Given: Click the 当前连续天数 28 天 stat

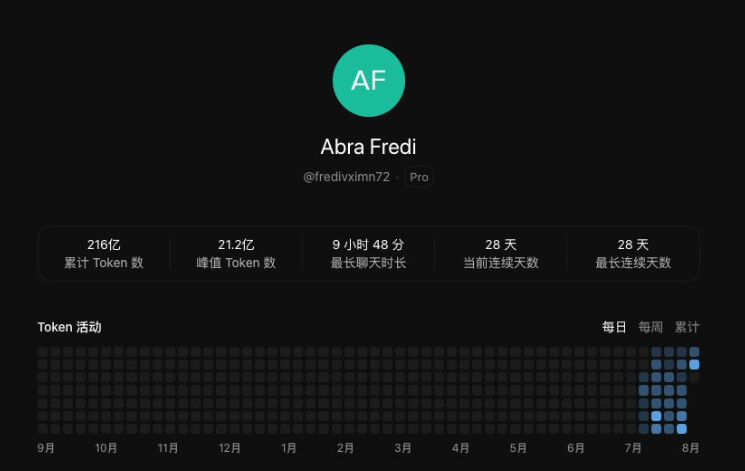Looking at the screenshot, I should pyautogui.click(x=501, y=253).
